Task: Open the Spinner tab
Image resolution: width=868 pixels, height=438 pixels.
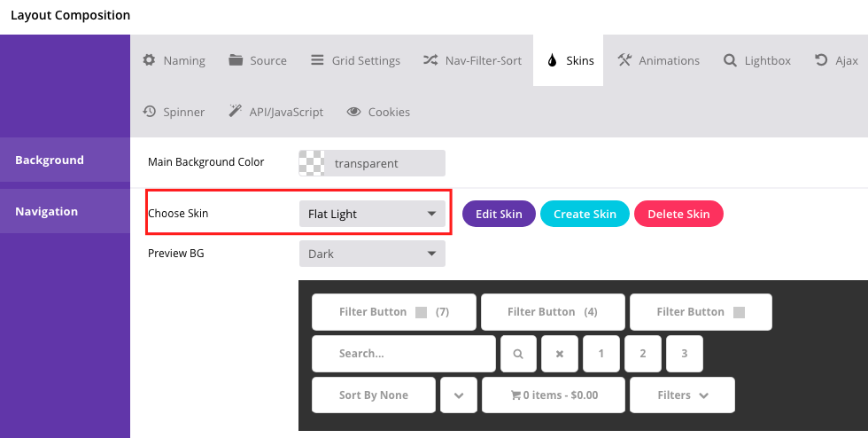Action: [174, 112]
